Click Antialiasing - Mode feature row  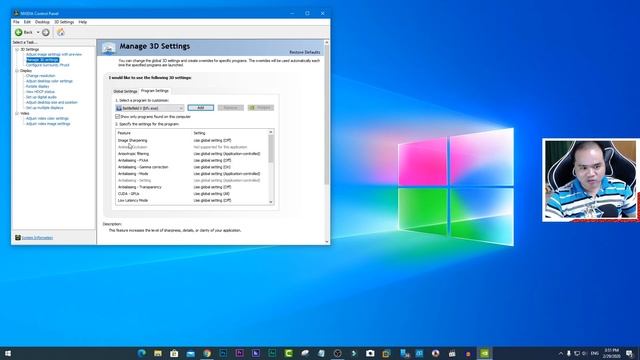pyautogui.click(x=192, y=173)
